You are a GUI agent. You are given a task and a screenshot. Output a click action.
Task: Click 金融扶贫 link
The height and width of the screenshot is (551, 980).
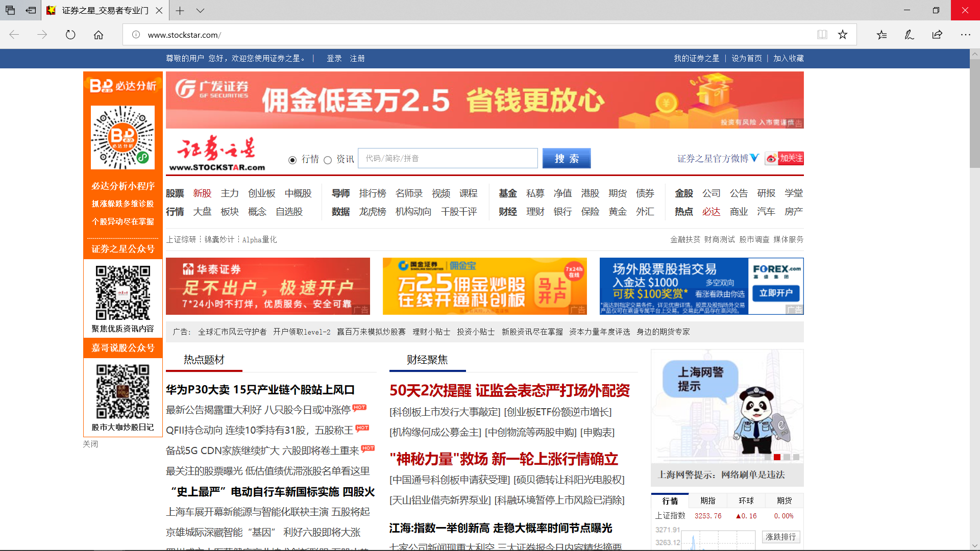pos(685,240)
